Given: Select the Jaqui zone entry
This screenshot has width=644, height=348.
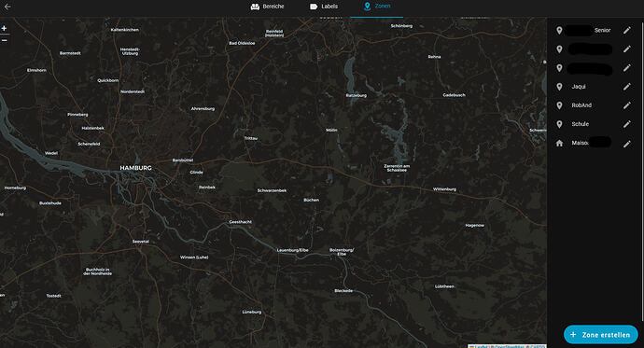Looking at the screenshot, I should [x=594, y=87].
